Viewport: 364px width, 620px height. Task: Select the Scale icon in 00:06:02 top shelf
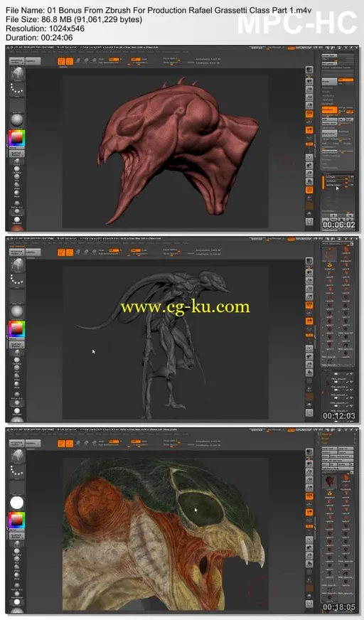click(x=86, y=61)
